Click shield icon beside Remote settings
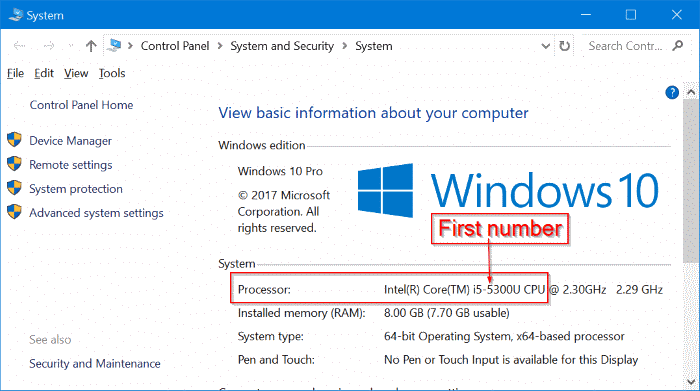 tap(14, 164)
